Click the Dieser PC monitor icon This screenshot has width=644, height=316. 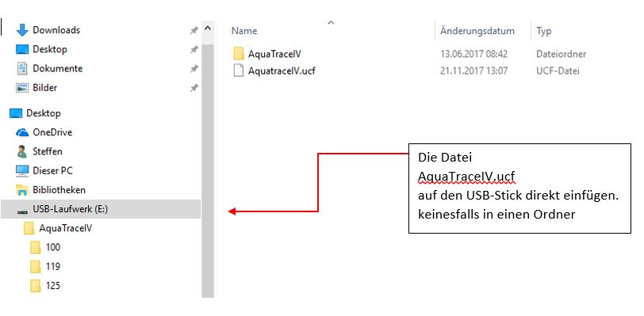tap(22, 170)
